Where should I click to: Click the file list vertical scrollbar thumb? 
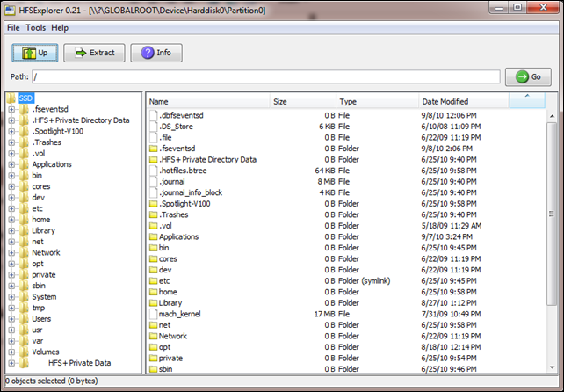click(552, 214)
